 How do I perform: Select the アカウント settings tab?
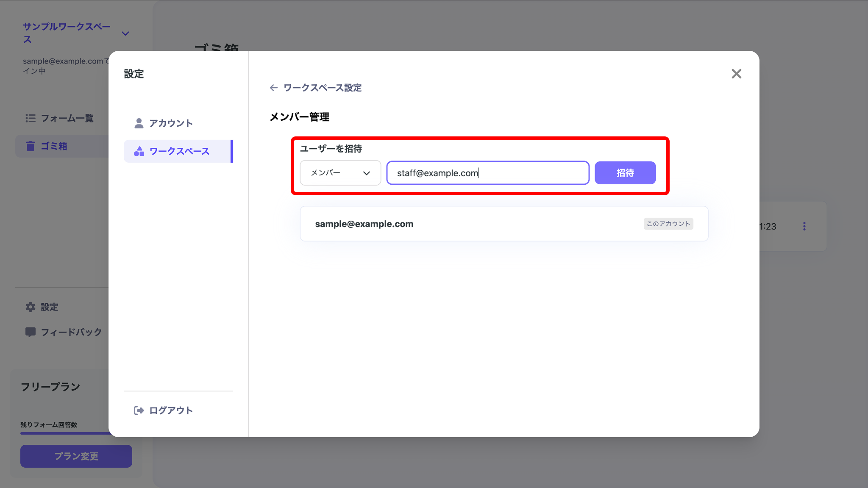point(171,123)
